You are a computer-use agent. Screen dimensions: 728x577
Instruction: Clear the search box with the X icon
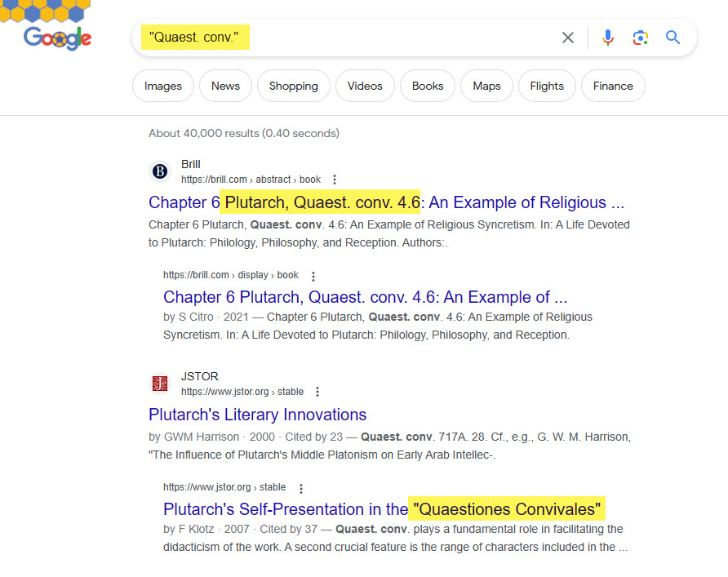pos(567,38)
